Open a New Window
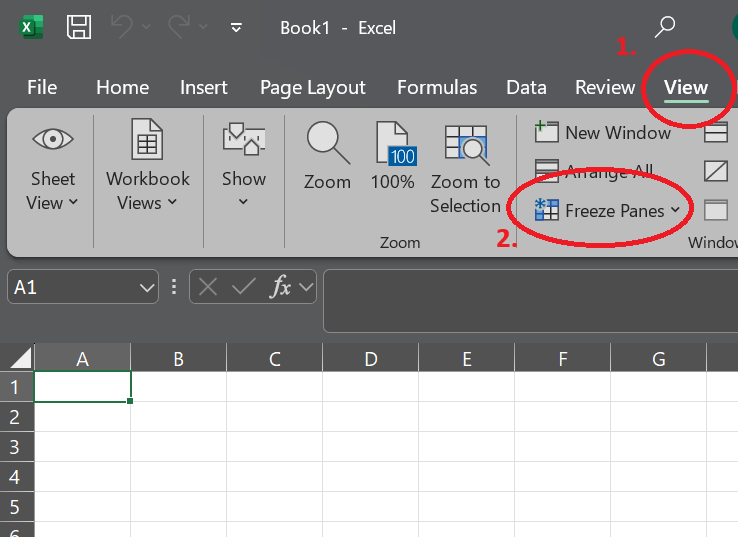 (602, 133)
